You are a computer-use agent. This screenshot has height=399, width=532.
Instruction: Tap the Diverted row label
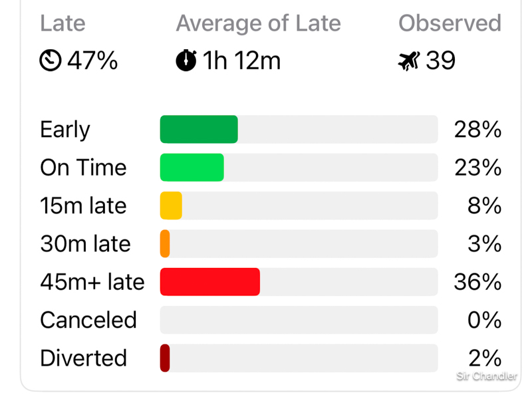coord(83,358)
